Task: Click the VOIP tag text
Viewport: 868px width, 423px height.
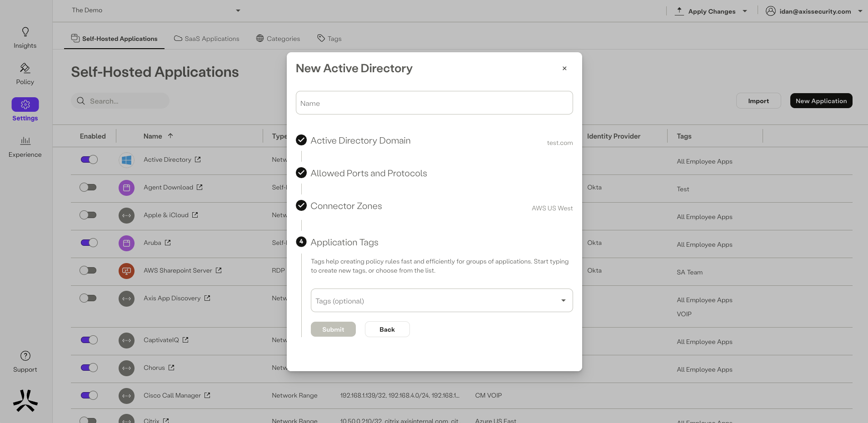Action: pyautogui.click(x=684, y=314)
